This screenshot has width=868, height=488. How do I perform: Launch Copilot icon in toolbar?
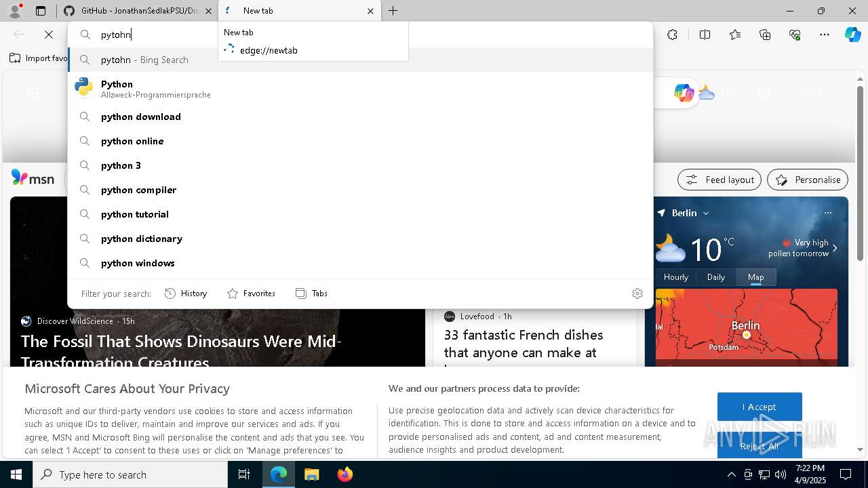click(852, 35)
